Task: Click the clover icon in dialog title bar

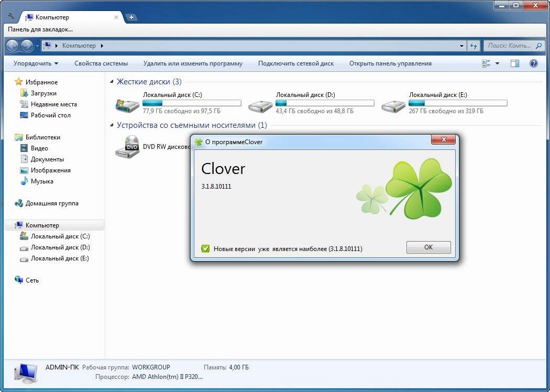Action: coord(199,142)
